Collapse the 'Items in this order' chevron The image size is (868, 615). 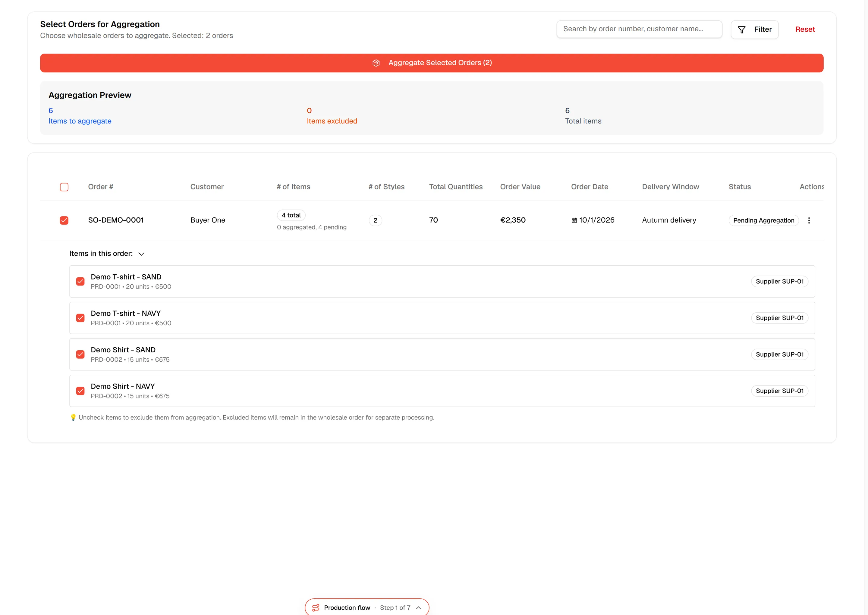click(x=141, y=254)
